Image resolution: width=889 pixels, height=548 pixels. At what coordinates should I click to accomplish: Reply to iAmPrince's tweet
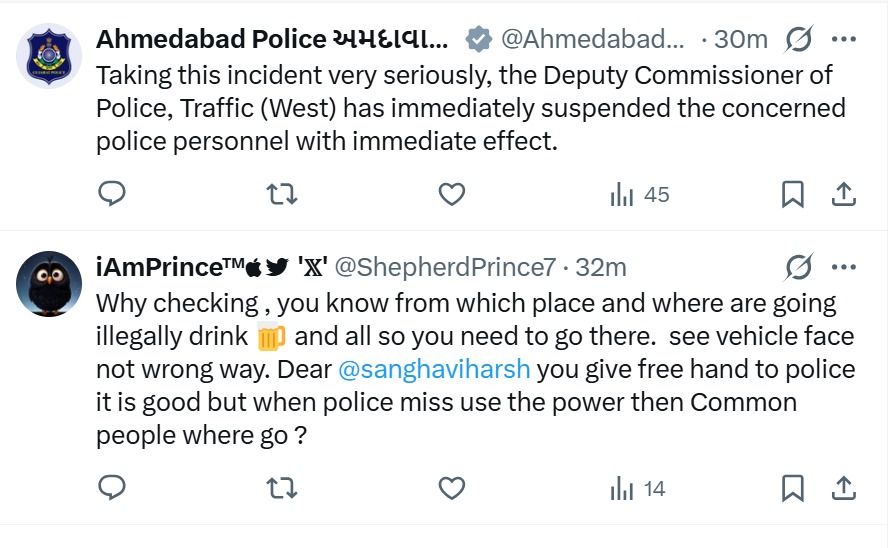tap(112, 488)
